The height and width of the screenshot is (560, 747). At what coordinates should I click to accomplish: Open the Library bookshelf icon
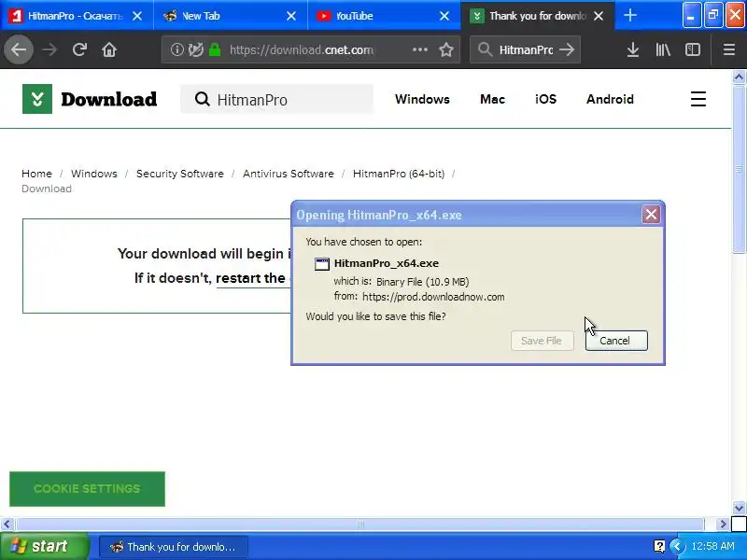coord(663,49)
